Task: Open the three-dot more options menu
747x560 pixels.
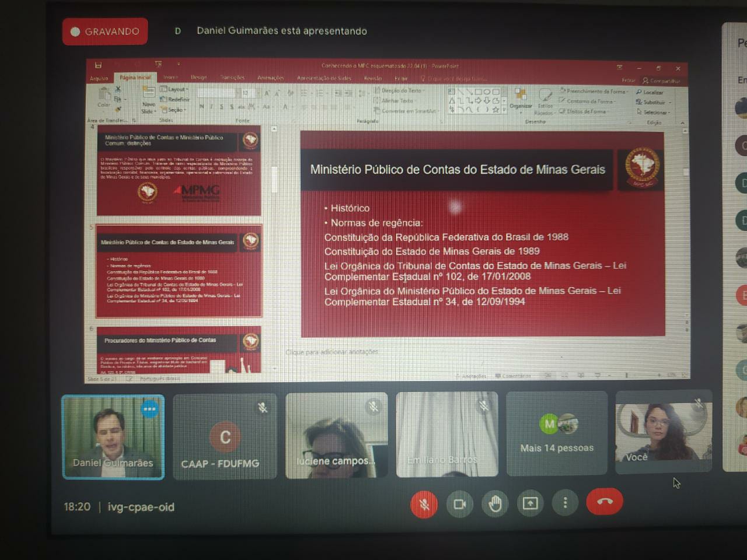Action: [565, 503]
